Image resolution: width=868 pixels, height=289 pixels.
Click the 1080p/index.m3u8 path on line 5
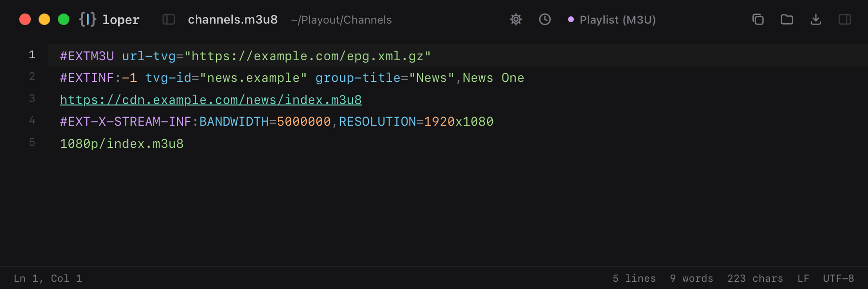click(x=122, y=144)
